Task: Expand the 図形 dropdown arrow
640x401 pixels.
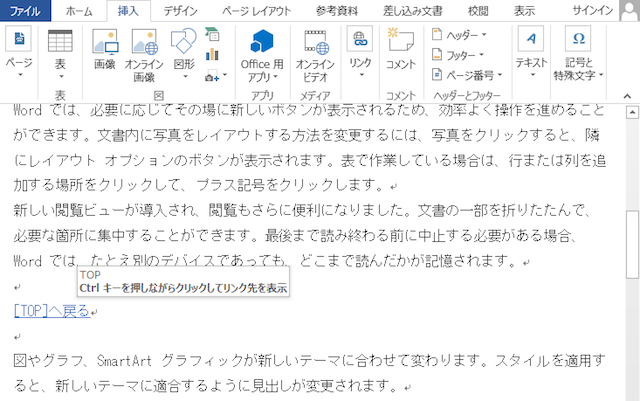Action: (x=185, y=76)
